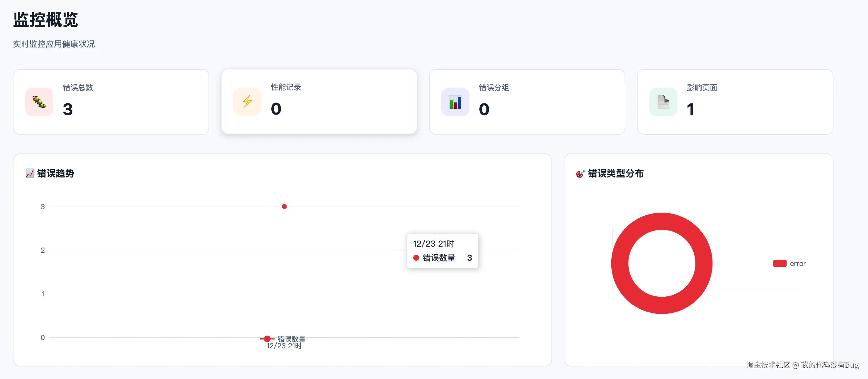Click the 监控概览 page heading
Viewport: 868px width, 379px height.
(x=45, y=20)
